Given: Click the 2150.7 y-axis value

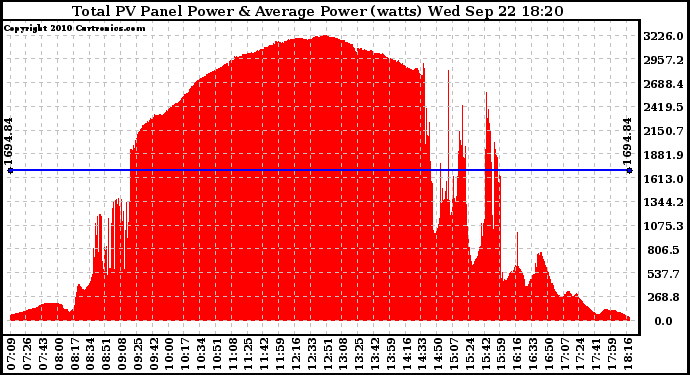Looking at the screenshot, I should 663,131.
